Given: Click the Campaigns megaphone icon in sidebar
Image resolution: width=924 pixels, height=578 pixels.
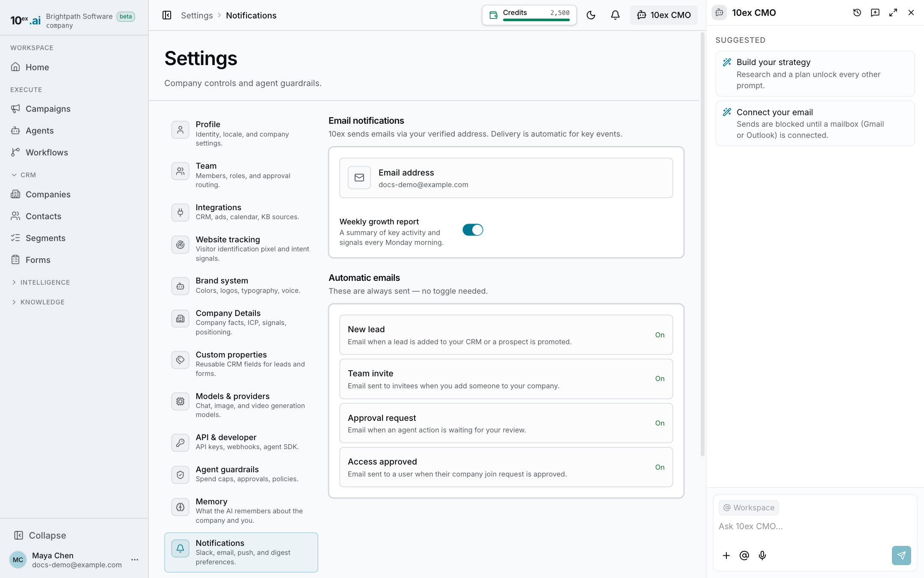Looking at the screenshot, I should [x=15, y=109].
